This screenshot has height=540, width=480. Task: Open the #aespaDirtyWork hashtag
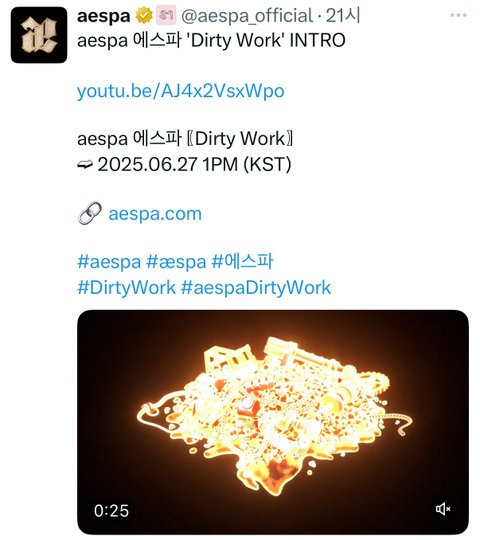pyautogui.click(x=256, y=287)
